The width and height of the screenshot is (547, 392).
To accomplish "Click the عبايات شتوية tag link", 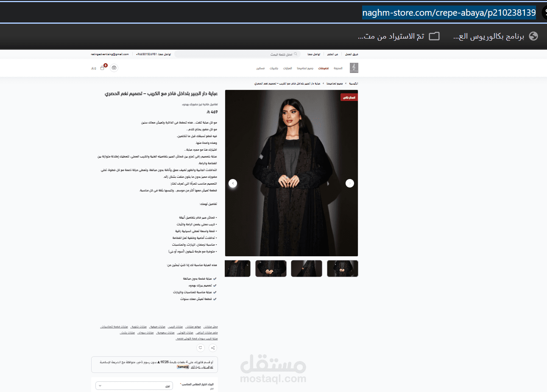I will tap(139, 327).
